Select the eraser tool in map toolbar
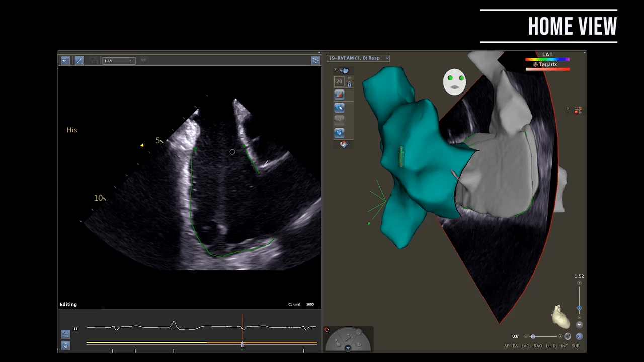 pos(339,107)
